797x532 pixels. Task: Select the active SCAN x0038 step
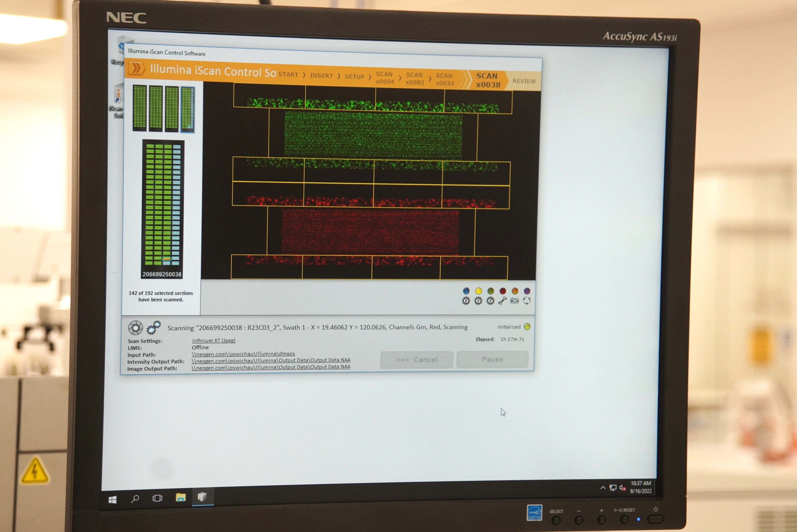click(x=488, y=80)
